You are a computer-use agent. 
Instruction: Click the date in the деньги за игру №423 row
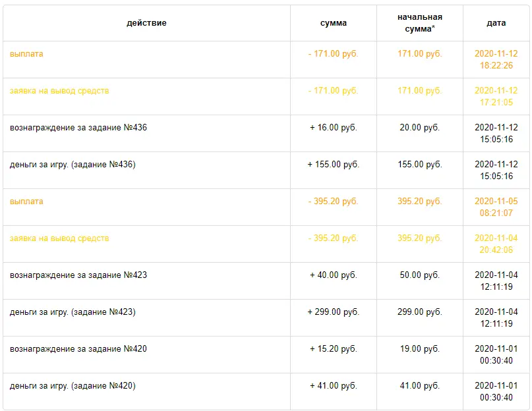coord(496,318)
